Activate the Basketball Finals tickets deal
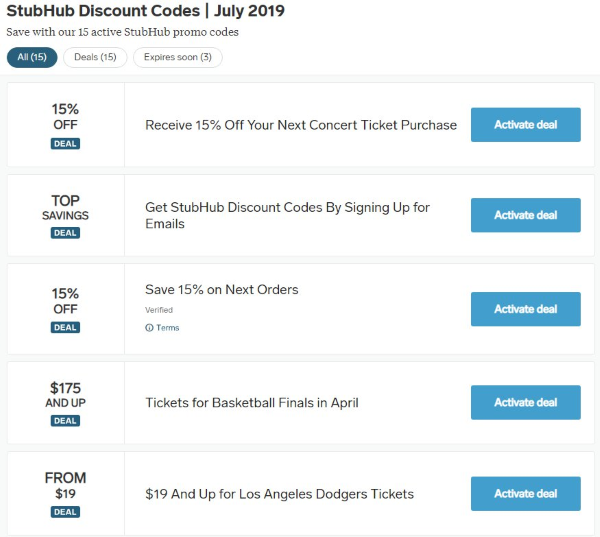 (525, 402)
